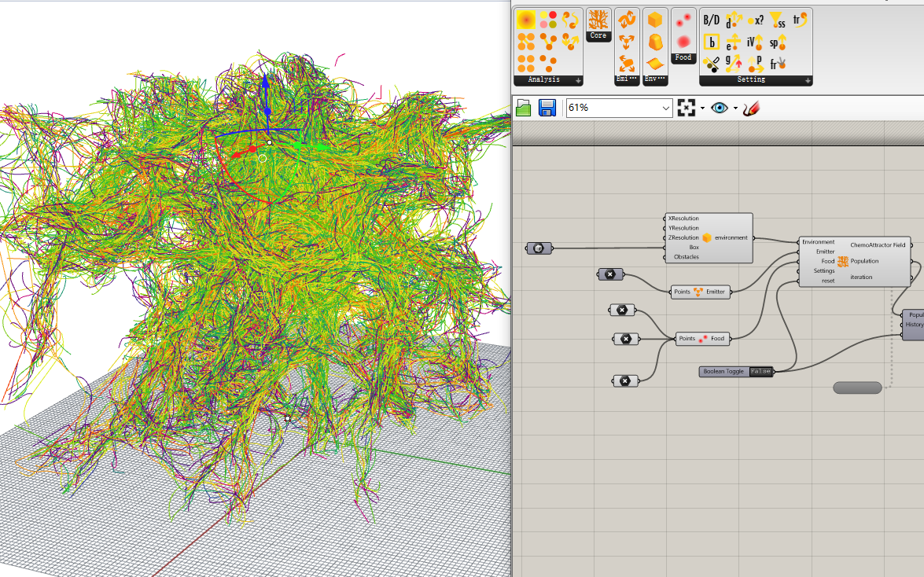Click the blue Z-axis gumball arrow
This screenshot has height=577, width=924.
tap(266, 83)
